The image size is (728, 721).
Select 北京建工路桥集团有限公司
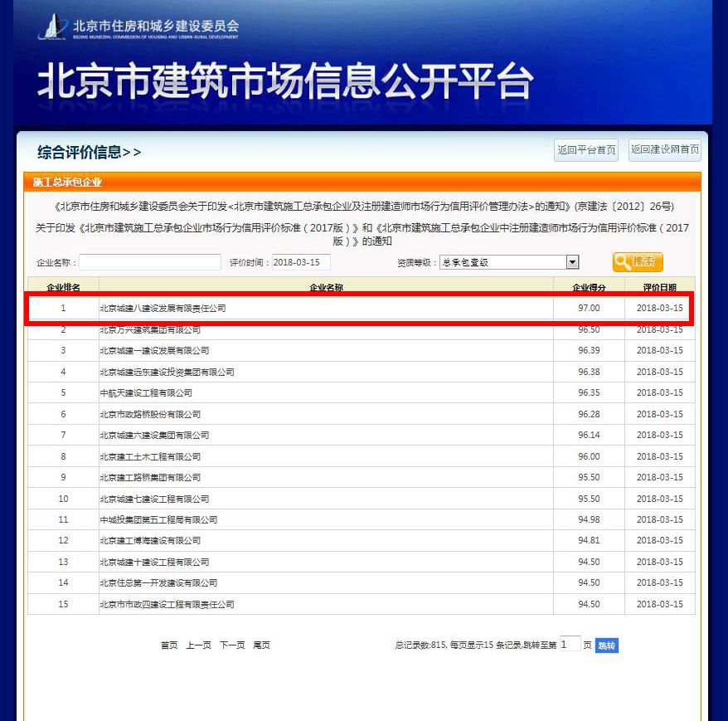(150, 477)
